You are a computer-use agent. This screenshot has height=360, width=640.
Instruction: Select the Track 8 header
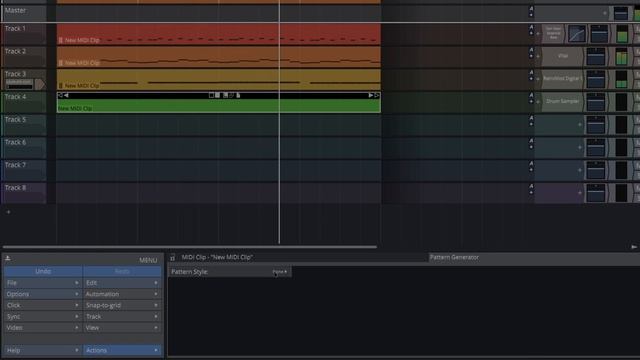[24, 193]
